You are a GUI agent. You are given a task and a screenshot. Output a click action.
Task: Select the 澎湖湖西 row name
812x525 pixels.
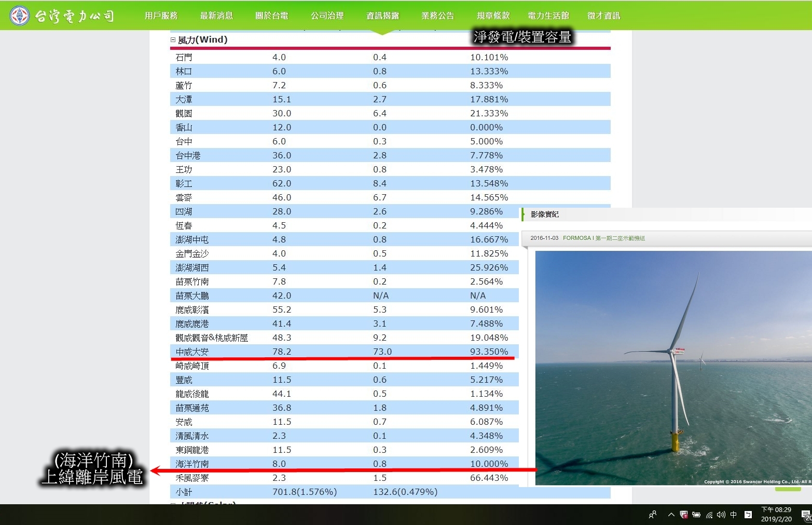[192, 267]
